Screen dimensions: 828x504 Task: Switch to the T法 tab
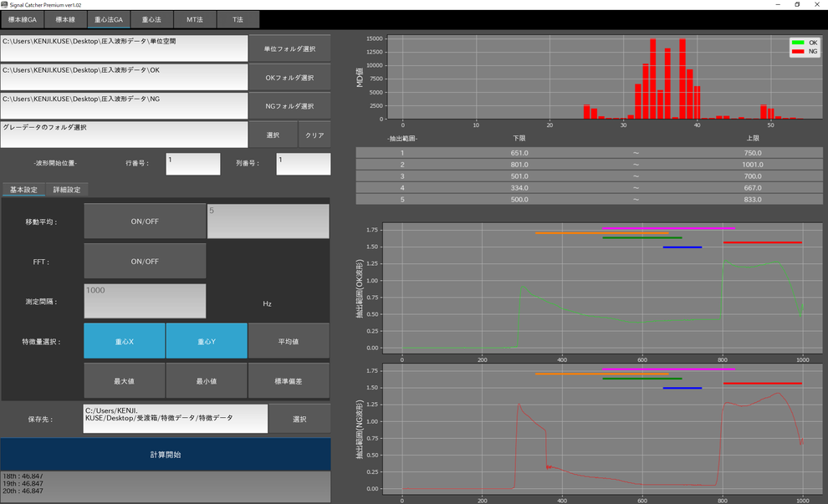coord(238,19)
